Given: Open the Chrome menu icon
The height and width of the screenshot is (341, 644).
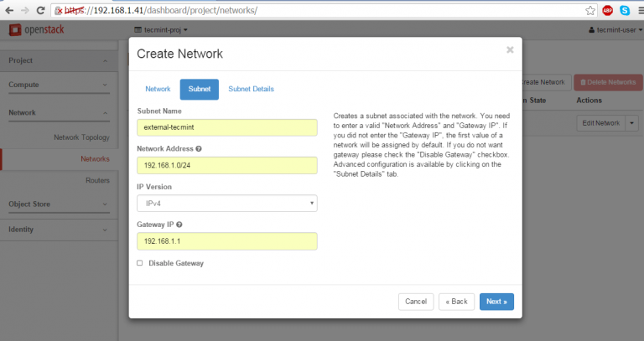Looking at the screenshot, I should point(638,11).
